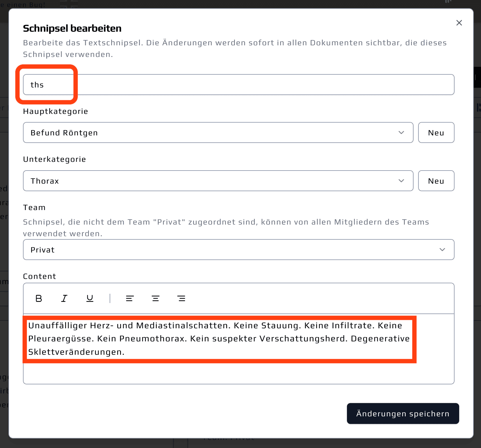Open the Team dropdown showing Privat
This screenshot has height=448, width=481.
tap(238, 250)
